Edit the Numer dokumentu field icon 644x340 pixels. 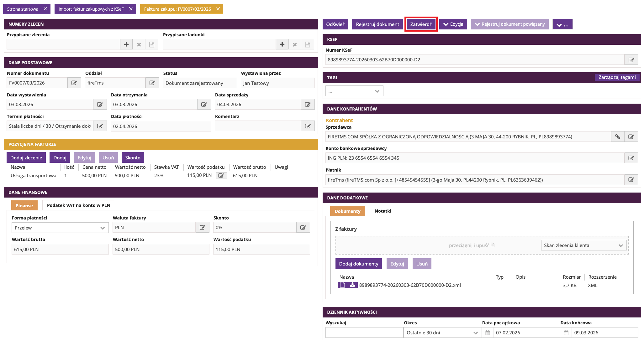(74, 83)
